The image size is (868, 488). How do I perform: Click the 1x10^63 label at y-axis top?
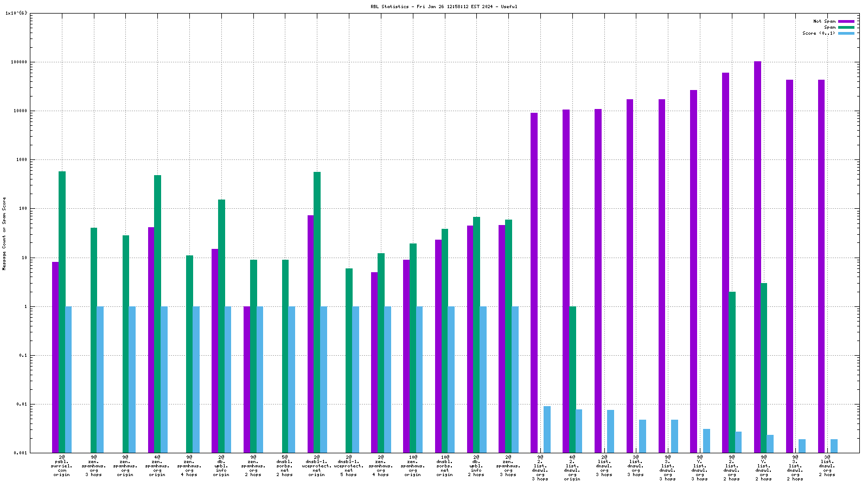(x=16, y=13)
